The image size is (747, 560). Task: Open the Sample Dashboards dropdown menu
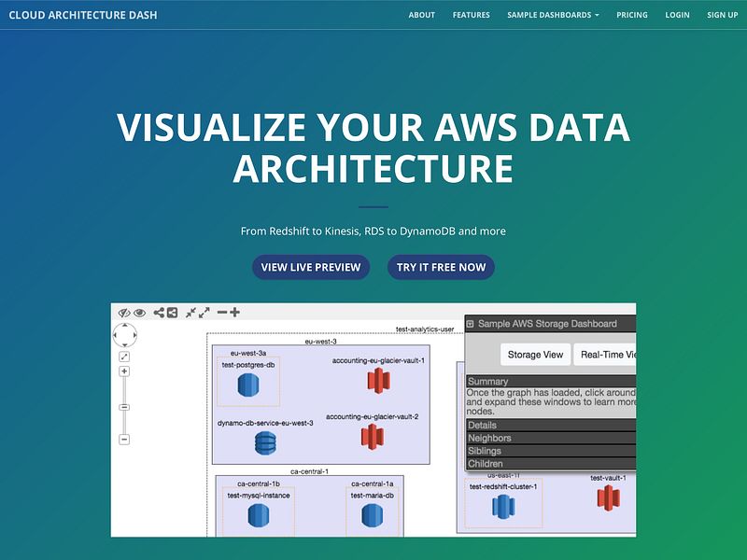tap(553, 15)
